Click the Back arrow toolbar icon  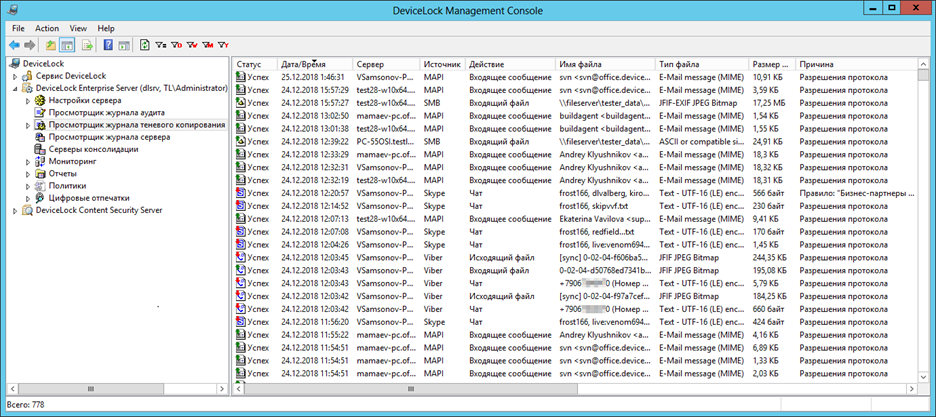pyautogui.click(x=14, y=45)
